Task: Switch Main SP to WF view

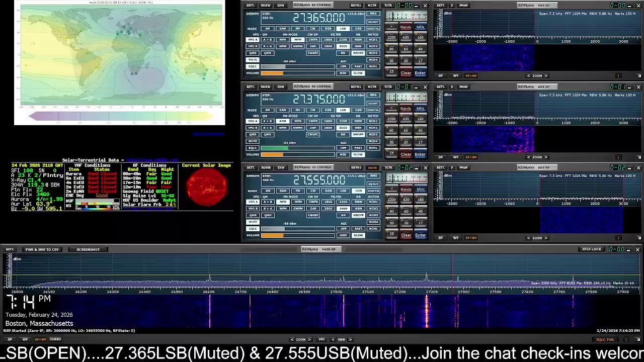Action: [x=25, y=339]
